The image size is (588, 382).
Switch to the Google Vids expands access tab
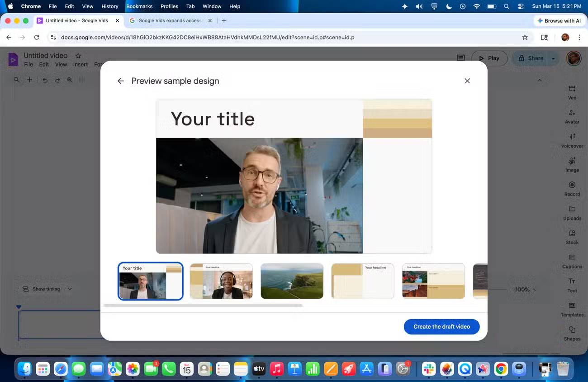[170, 20]
